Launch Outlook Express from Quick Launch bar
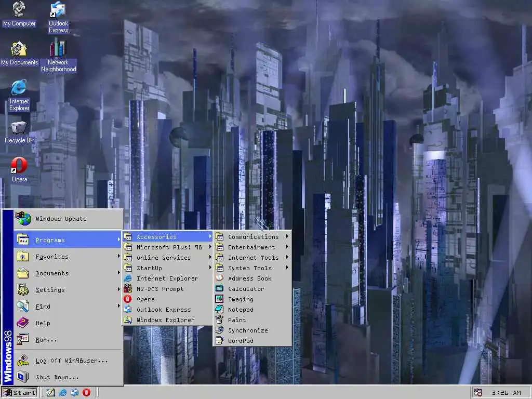This screenshot has height=399, width=532. pos(75,393)
